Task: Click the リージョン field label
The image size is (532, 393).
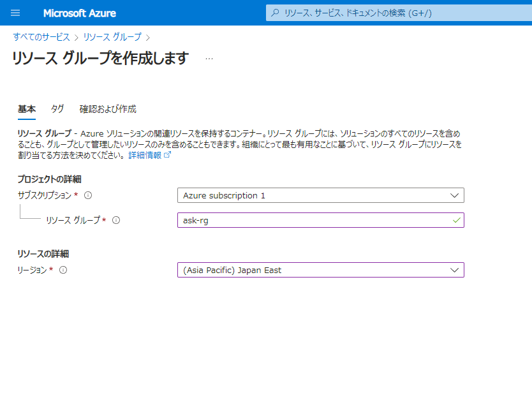Action: click(x=33, y=270)
